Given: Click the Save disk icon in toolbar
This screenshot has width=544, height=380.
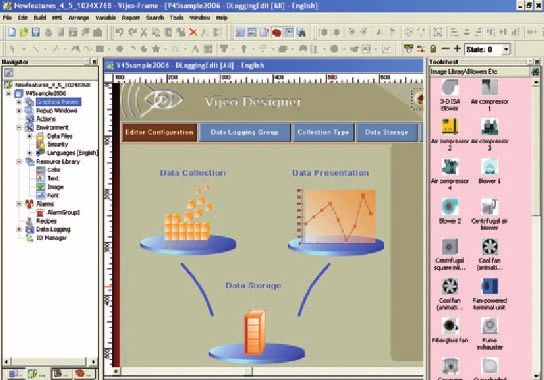Looking at the screenshot, I should point(35,32).
